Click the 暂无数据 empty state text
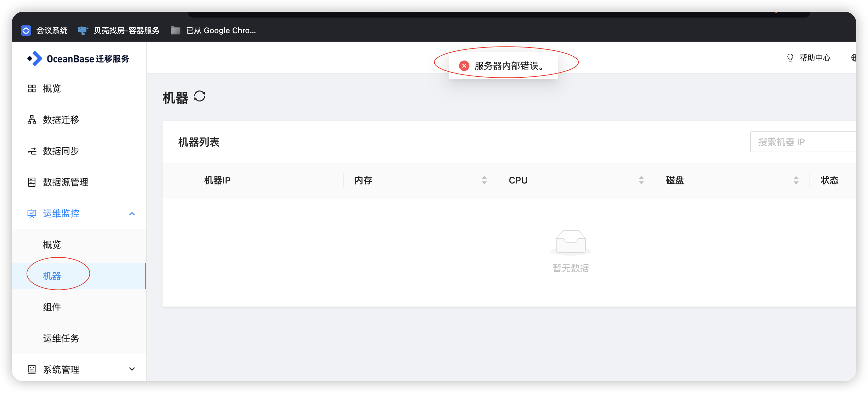This screenshot has width=868, height=393. point(571,268)
